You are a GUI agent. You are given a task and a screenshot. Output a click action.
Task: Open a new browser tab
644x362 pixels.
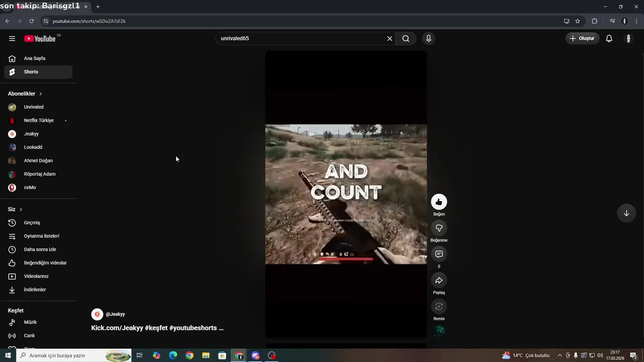(98, 7)
